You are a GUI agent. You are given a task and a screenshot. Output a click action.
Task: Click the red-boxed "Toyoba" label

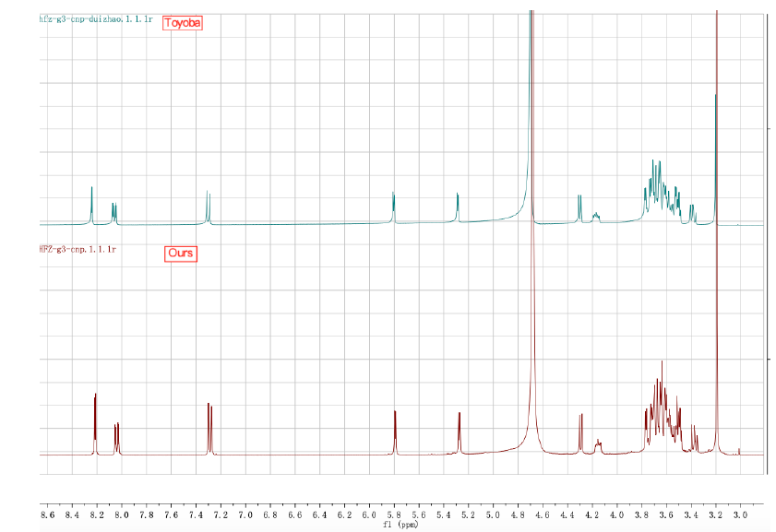pos(182,24)
